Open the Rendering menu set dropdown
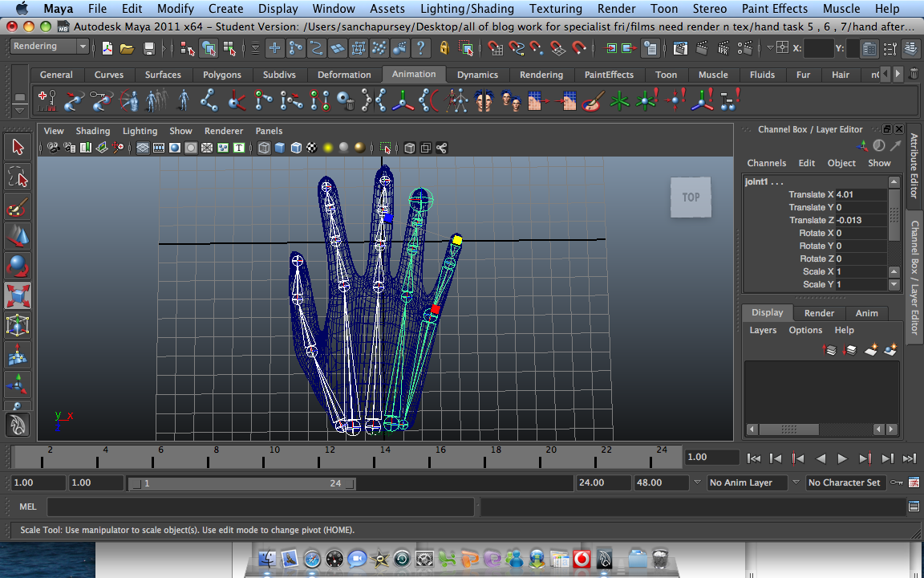The image size is (924, 578). point(50,47)
